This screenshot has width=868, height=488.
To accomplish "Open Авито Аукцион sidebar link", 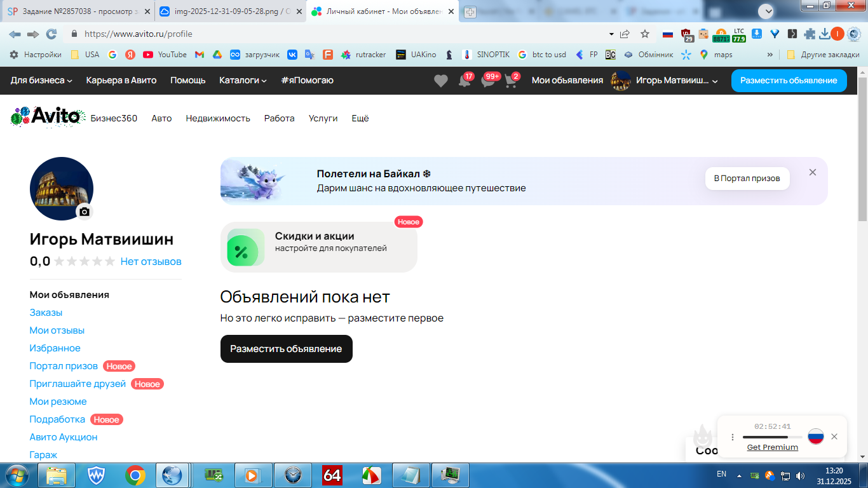I will click(64, 437).
